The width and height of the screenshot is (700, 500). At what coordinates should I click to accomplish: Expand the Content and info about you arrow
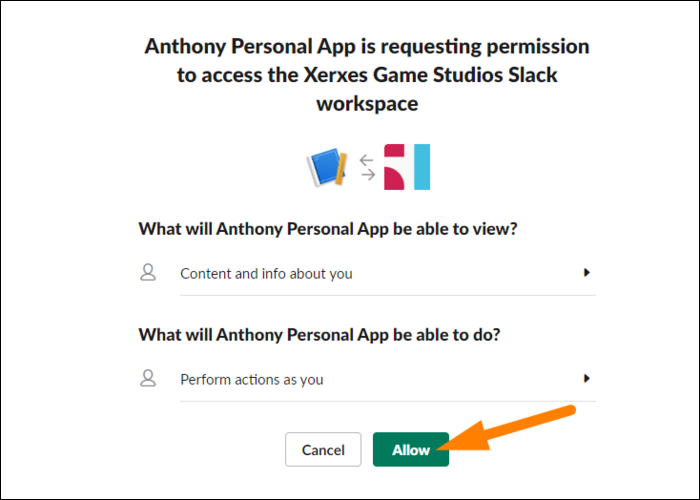tap(587, 272)
